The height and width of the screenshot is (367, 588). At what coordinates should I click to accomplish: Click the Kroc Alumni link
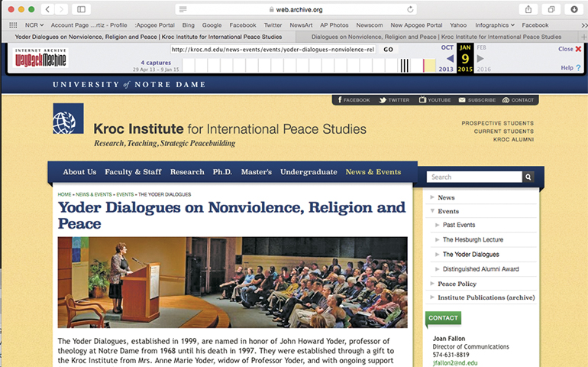click(x=513, y=140)
